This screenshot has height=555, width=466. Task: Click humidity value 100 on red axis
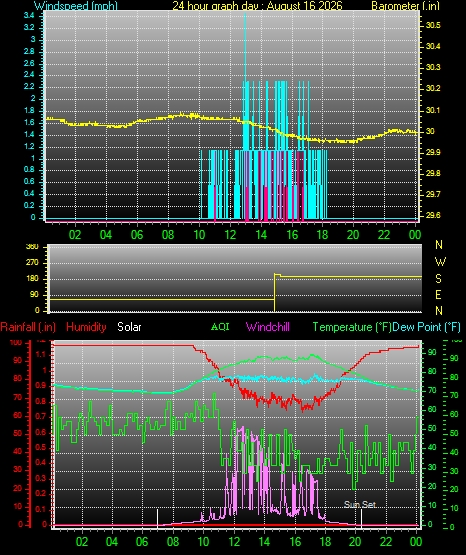[16, 343]
